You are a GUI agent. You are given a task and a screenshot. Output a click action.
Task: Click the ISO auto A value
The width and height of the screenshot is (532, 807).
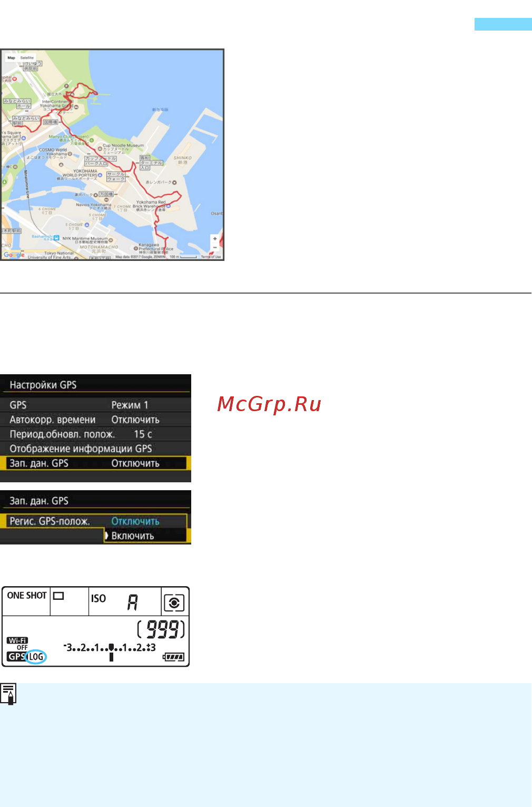pos(133,602)
